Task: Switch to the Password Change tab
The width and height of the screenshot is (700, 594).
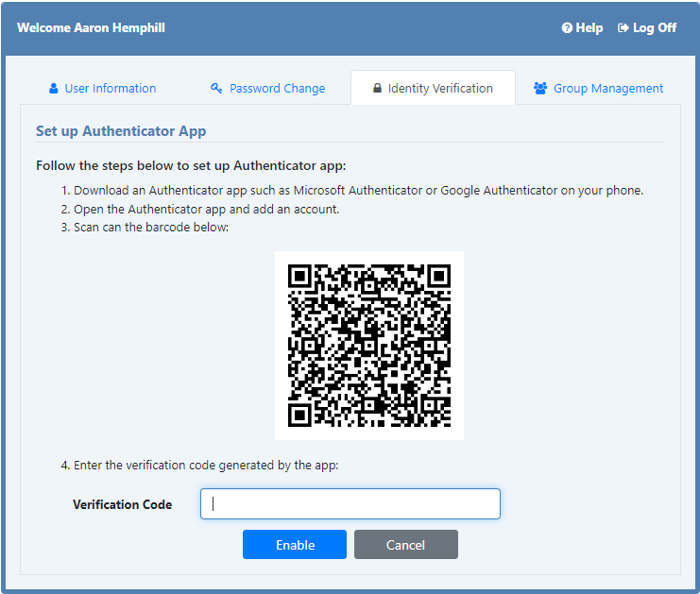Action: coord(268,89)
